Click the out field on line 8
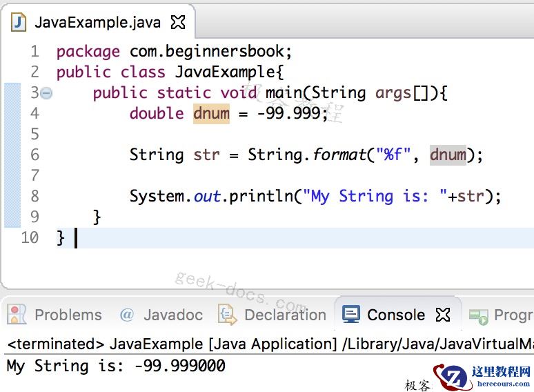This screenshot has height=392, width=534. click(x=207, y=197)
